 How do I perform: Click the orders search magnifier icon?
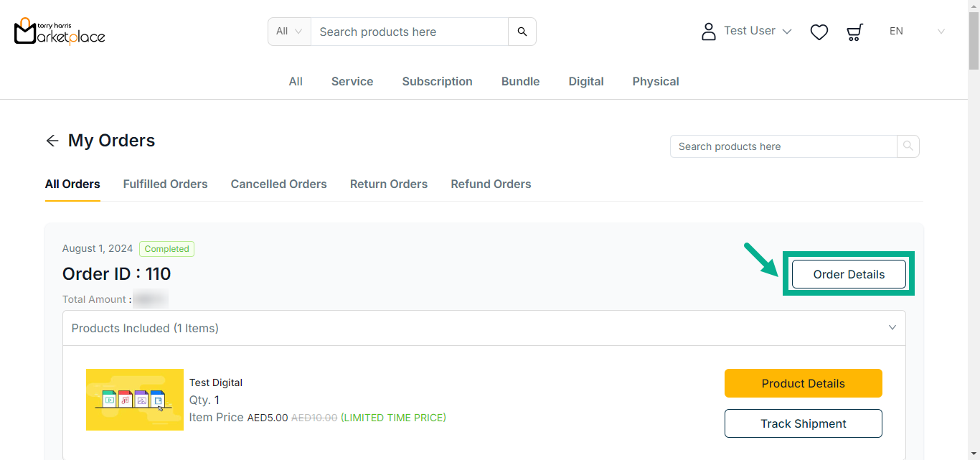pyautogui.click(x=908, y=146)
